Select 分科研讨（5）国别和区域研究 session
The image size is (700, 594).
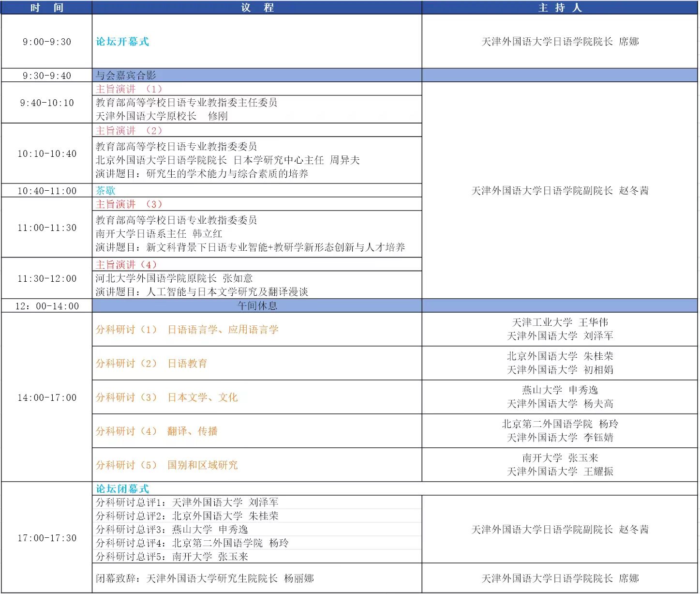167,465
